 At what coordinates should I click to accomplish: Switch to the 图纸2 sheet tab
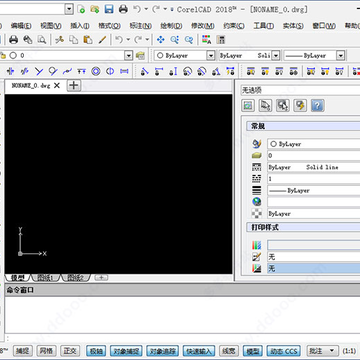click(x=75, y=278)
